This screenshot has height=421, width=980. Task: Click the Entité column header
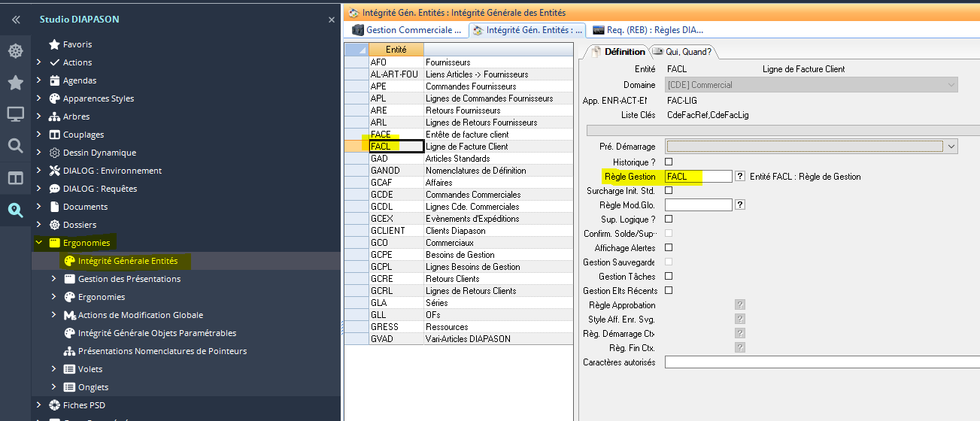(396, 49)
